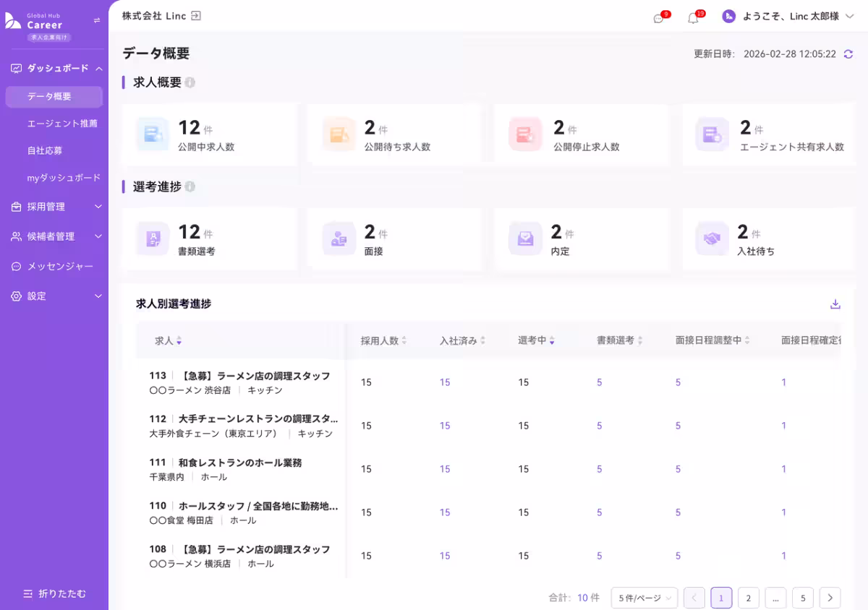Click 面接日程調整中 value 5 for job 111
Viewport: 868px width, 610px height.
pos(678,469)
